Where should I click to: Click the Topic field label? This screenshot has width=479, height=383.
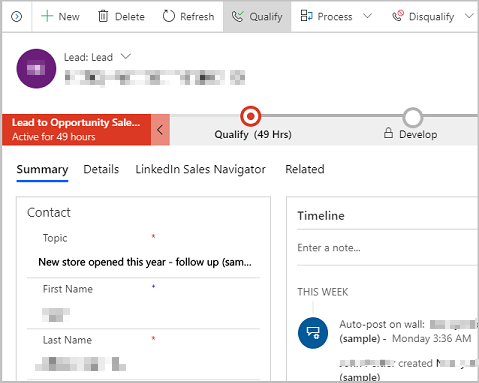(55, 238)
